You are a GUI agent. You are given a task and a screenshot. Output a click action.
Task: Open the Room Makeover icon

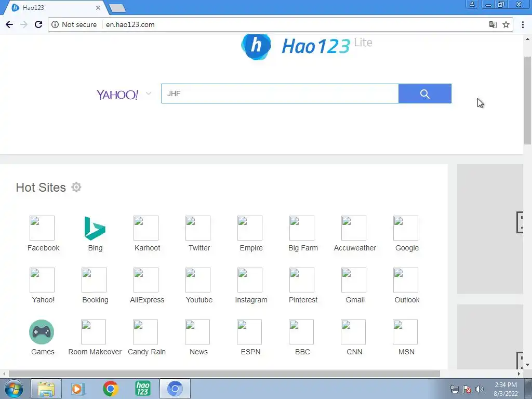coord(94,332)
